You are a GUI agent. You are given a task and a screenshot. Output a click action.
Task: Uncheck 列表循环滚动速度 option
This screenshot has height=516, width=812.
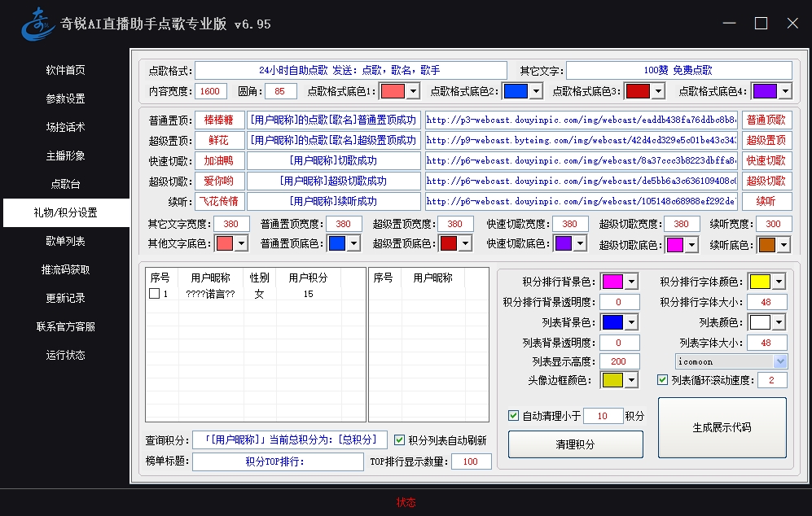pyautogui.click(x=663, y=380)
